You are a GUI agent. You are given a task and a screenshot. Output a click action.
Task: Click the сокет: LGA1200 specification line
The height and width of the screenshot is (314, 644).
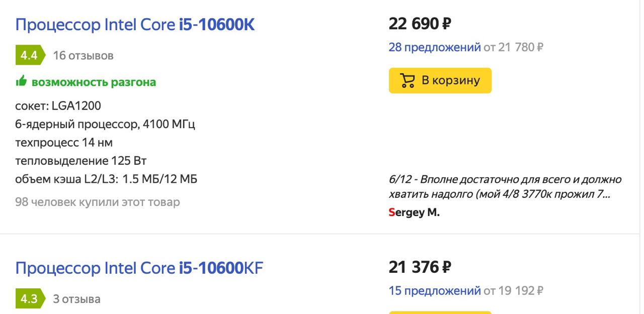coord(58,106)
